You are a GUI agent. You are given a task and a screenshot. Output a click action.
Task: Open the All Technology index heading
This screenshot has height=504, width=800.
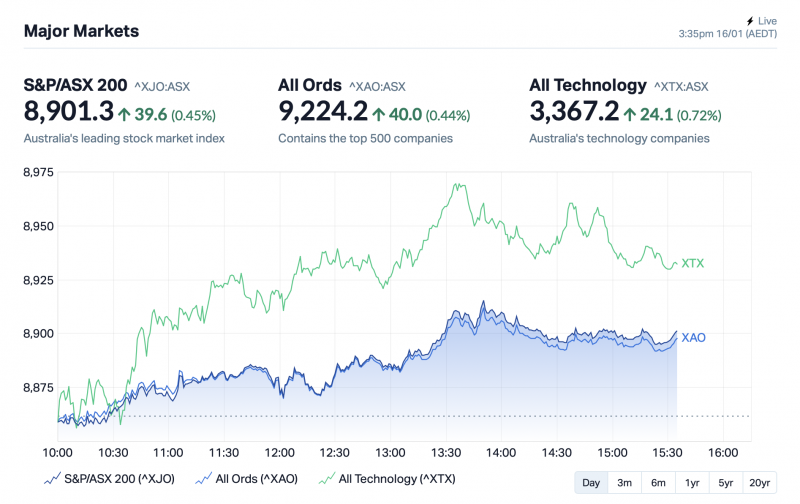586,84
